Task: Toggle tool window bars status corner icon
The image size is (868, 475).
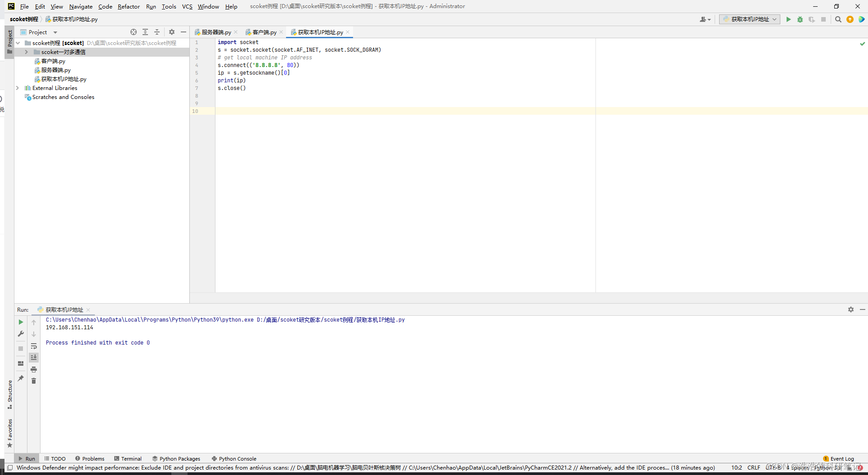Action: coord(10,468)
